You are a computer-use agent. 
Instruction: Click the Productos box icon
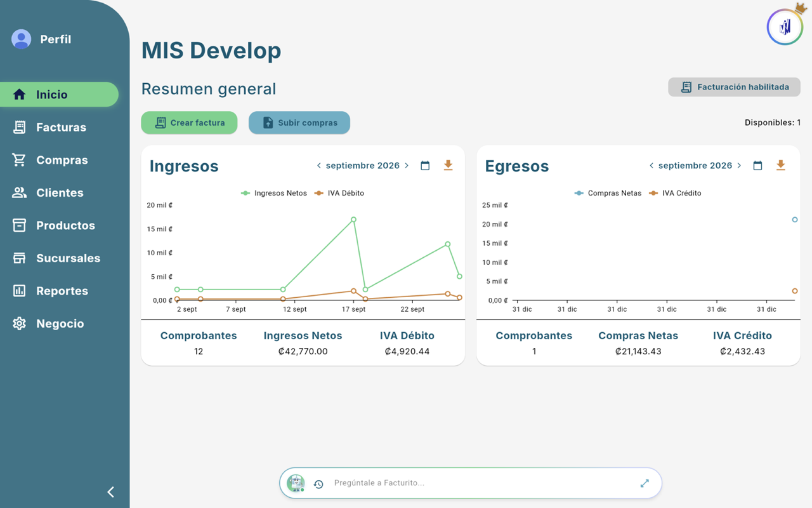click(x=19, y=225)
